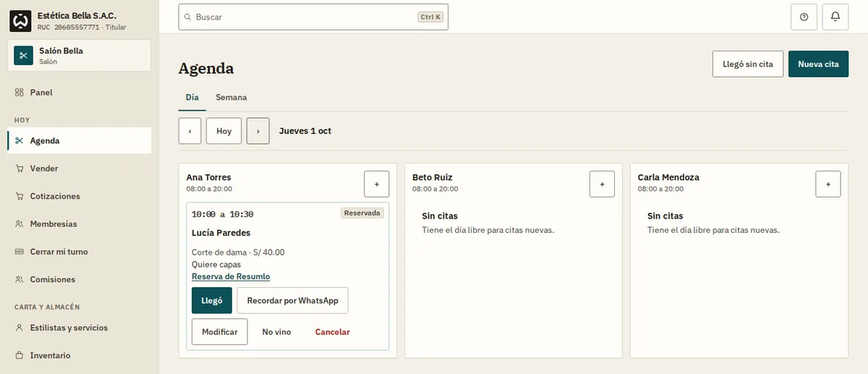Viewport: 868px width, 374px height.
Task: Click the Quiere capas note
Action: [216, 265]
